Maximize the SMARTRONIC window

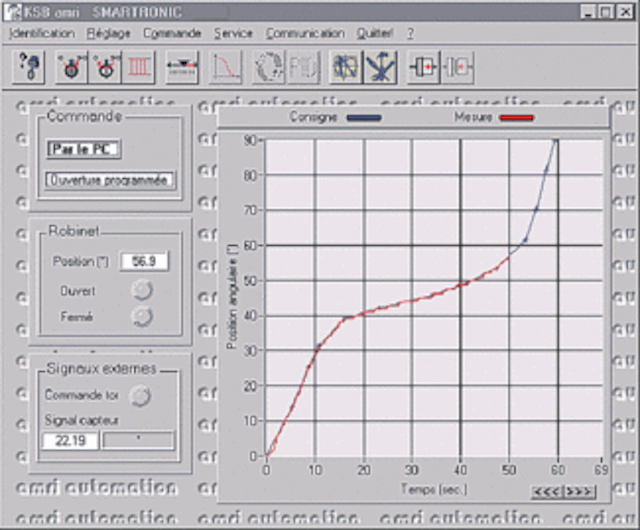(x=606, y=12)
